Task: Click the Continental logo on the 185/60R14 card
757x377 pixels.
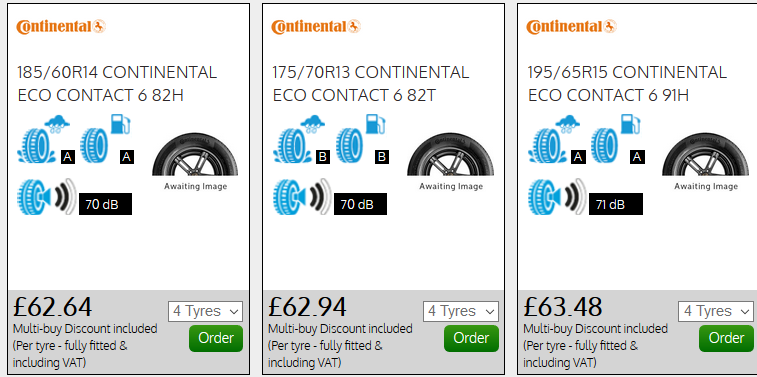Action: tap(61, 27)
